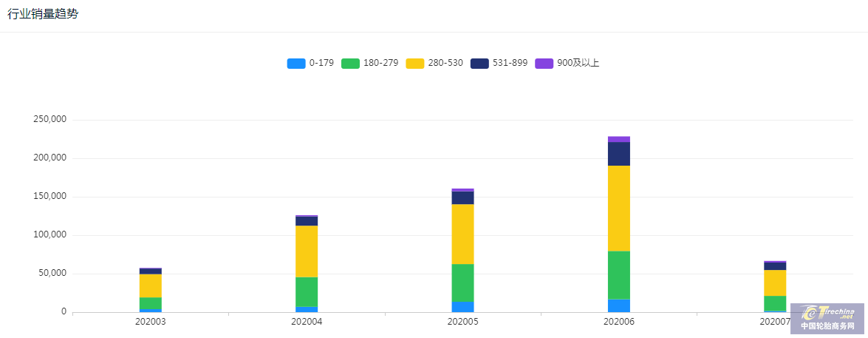868x338 pixels.
Task: Click the green segment of the 202004 bar
Action: [x=307, y=291]
